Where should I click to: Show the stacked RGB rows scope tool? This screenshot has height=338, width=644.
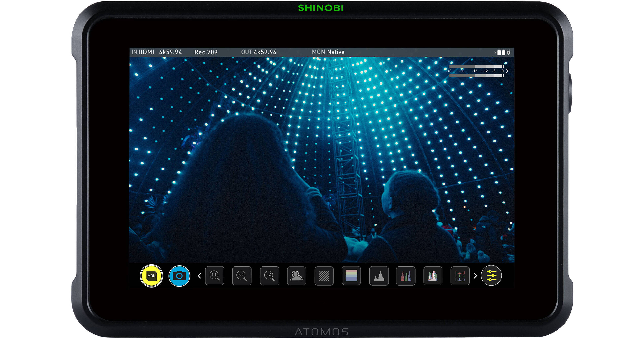tap(460, 276)
